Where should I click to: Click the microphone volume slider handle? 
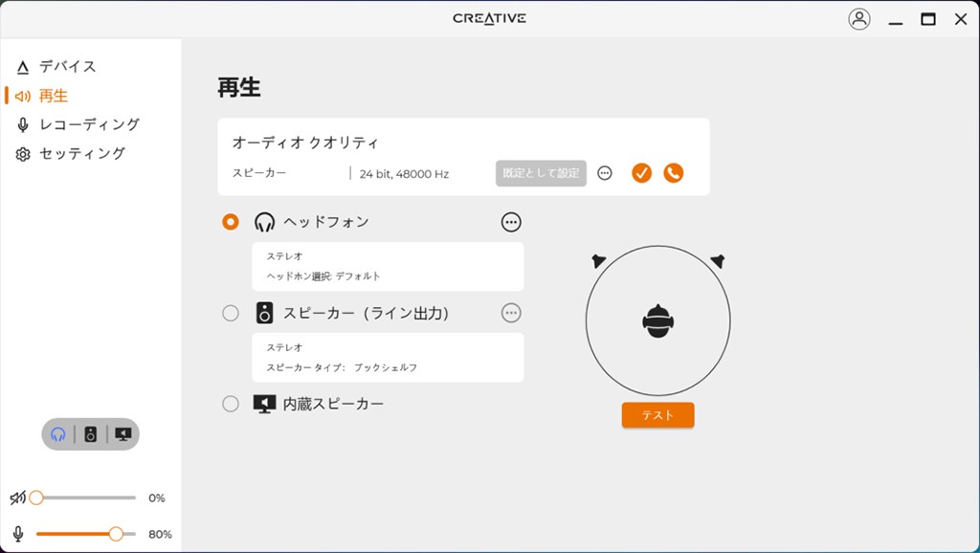click(x=116, y=534)
